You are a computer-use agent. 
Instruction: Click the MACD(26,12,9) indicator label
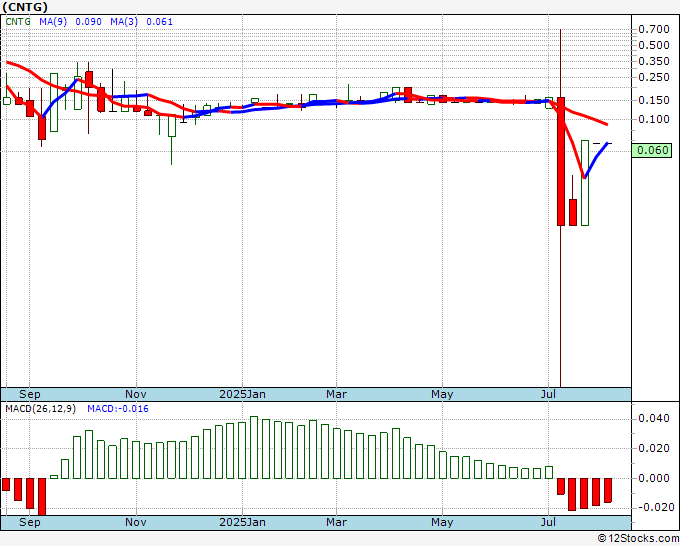[40, 409]
